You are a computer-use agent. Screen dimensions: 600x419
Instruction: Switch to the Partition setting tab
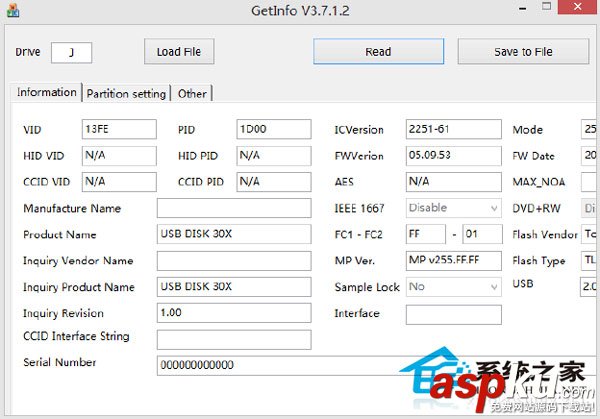point(126,94)
